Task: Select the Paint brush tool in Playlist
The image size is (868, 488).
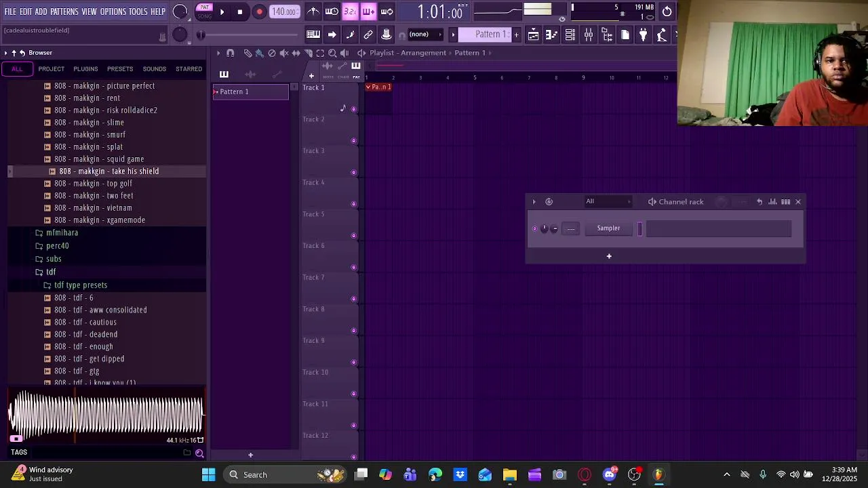Action: click(260, 53)
